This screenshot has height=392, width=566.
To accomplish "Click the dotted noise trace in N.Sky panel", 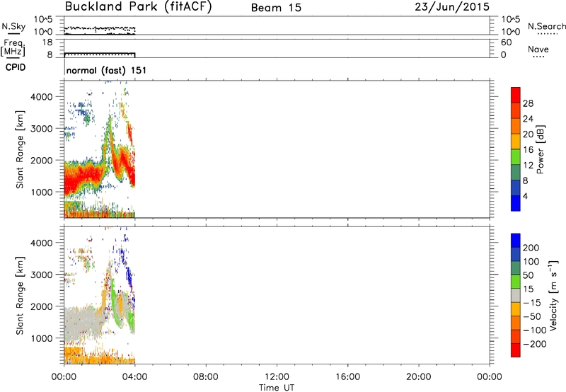I will click(x=100, y=28).
